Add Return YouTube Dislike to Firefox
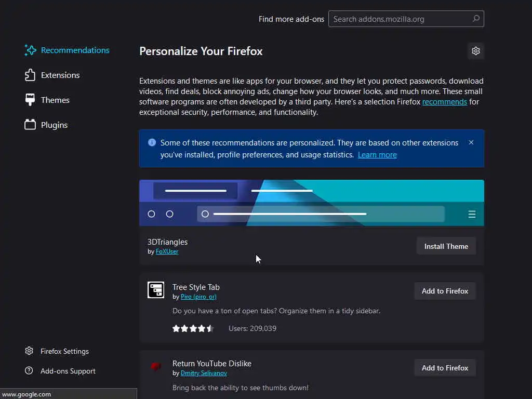This screenshot has width=532, height=399. click(x=445, y=368)
